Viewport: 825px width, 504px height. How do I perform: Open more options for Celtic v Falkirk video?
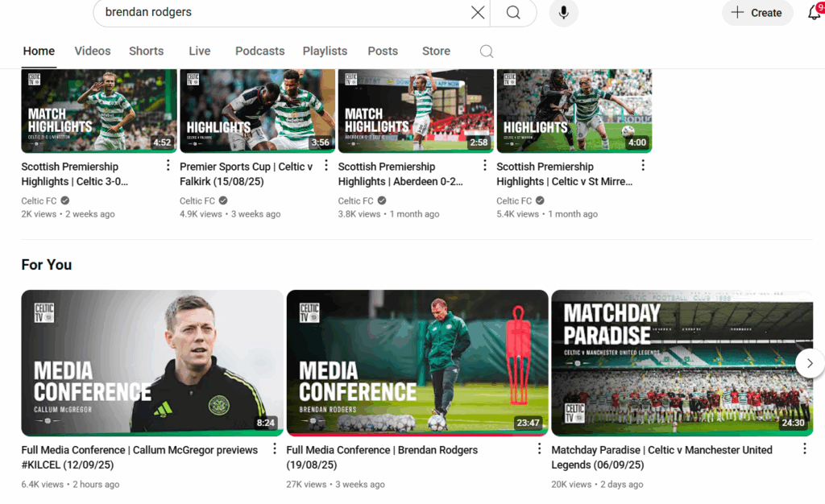(326, 166)
